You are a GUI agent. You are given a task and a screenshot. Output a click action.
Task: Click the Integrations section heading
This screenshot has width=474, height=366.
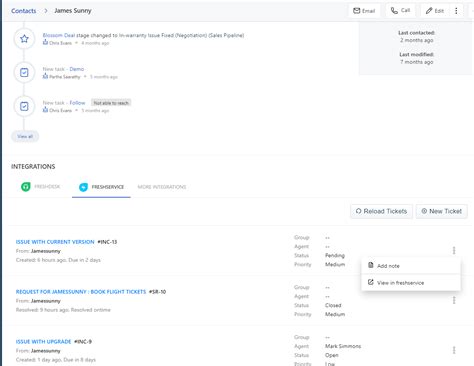coord(33,166)
